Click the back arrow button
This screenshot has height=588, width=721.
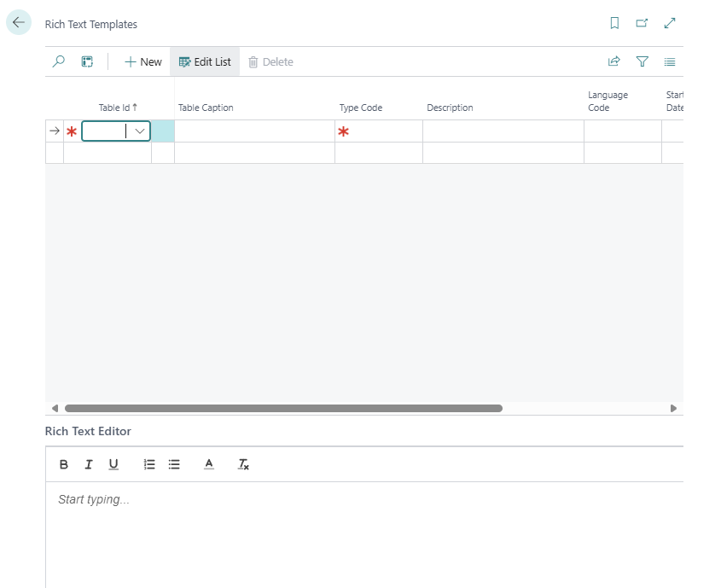tap(19, 23)
